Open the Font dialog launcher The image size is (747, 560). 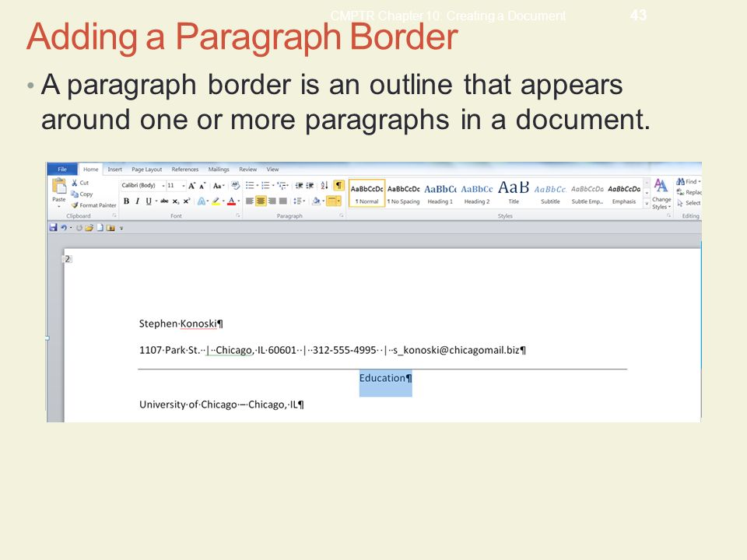click(238, 215)
